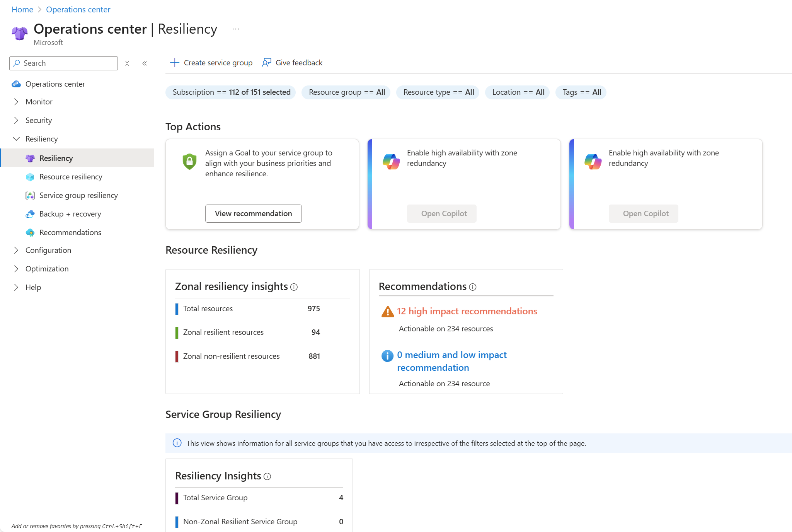Click View recommendation button
The width and height of the screenshot is (792, 532).
(253, 213)
